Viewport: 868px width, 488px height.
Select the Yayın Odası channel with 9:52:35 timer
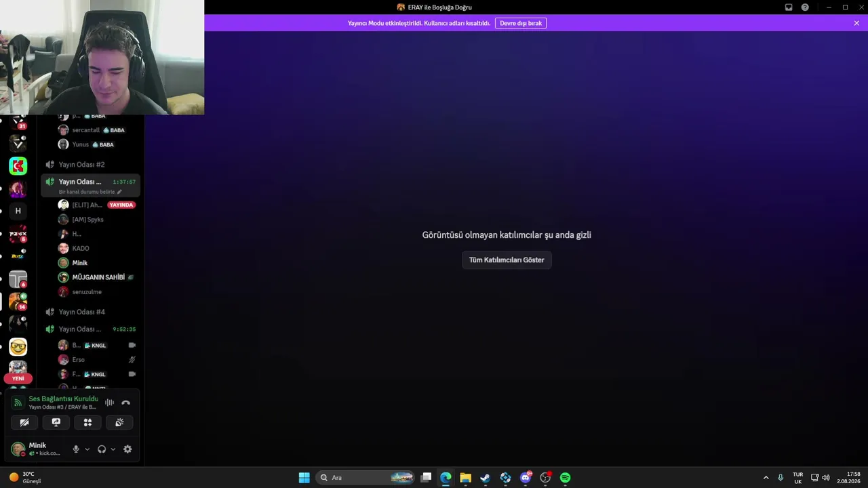90,329
